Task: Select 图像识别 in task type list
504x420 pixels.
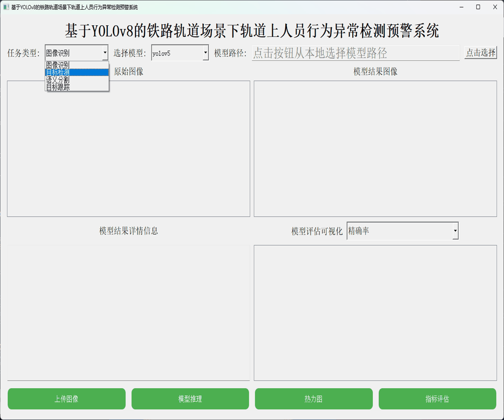Action: point(77,65)
